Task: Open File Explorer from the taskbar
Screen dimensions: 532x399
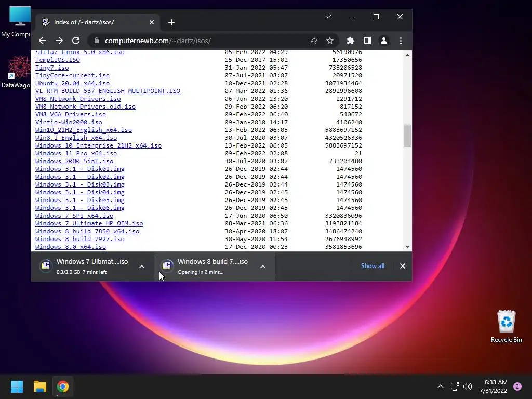Action: point(39,387)
